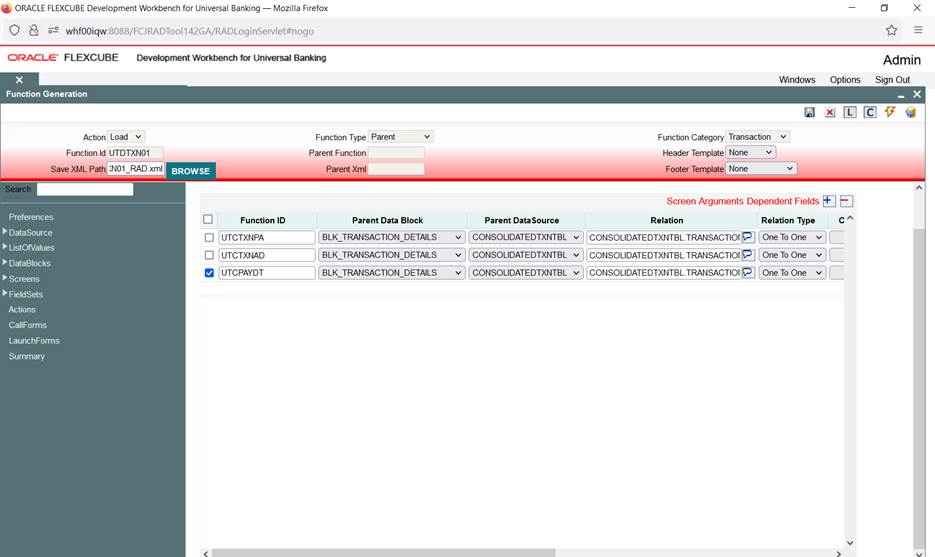Screen dimensions: 935x557
Task: Select Preferences in the left tree
Action: [31, 216]
